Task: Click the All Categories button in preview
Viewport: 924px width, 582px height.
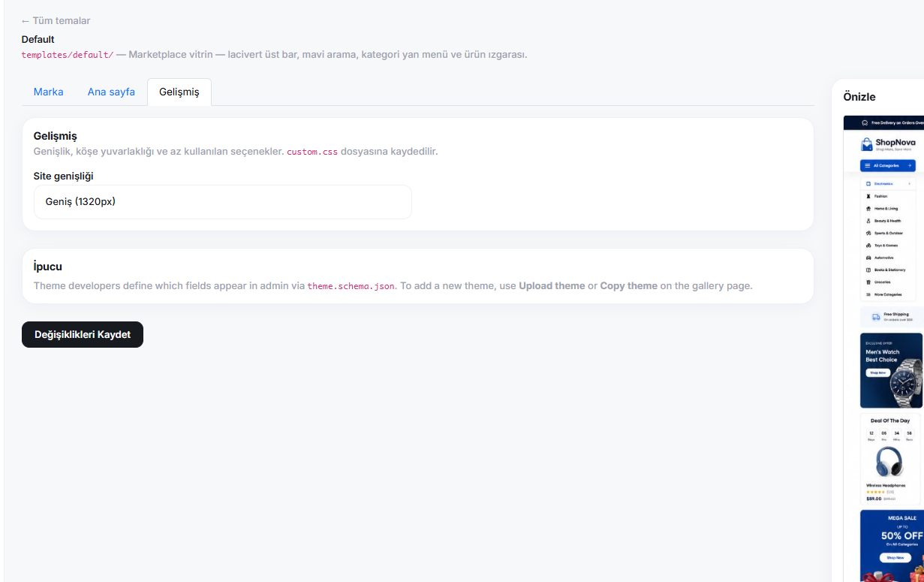Action: (888, 165)
